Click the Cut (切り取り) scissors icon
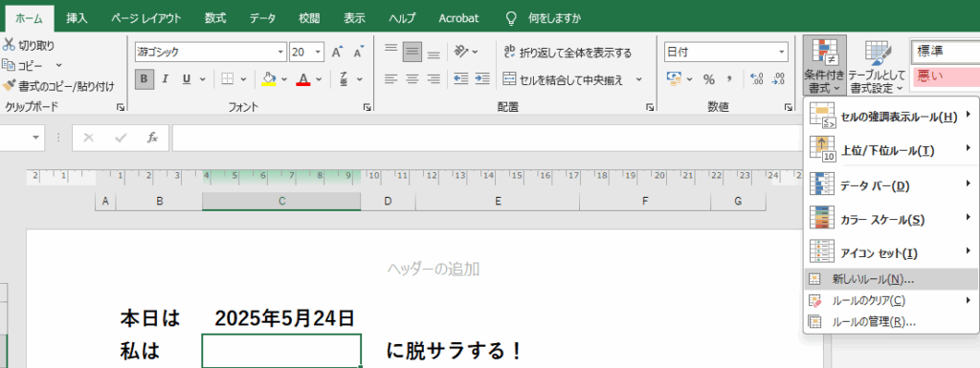Viewport: 980px width, 368px height. pos(9,45)
